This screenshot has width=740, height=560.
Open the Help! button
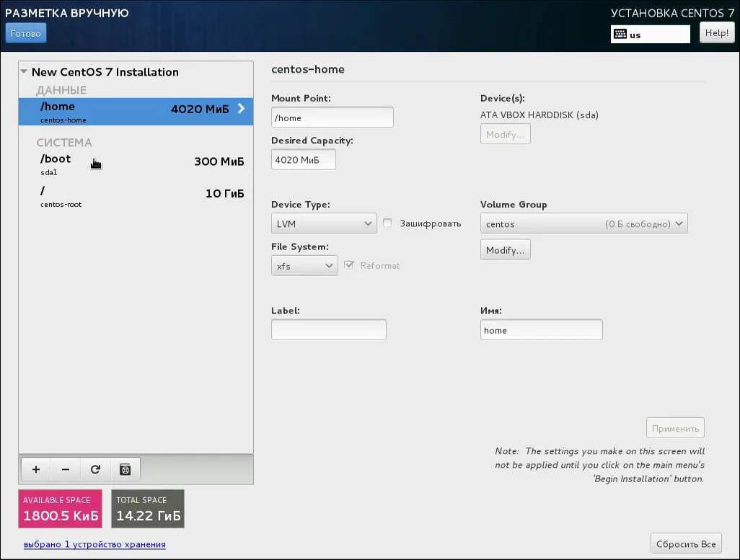pyautogui.click(x=717, y=32)
